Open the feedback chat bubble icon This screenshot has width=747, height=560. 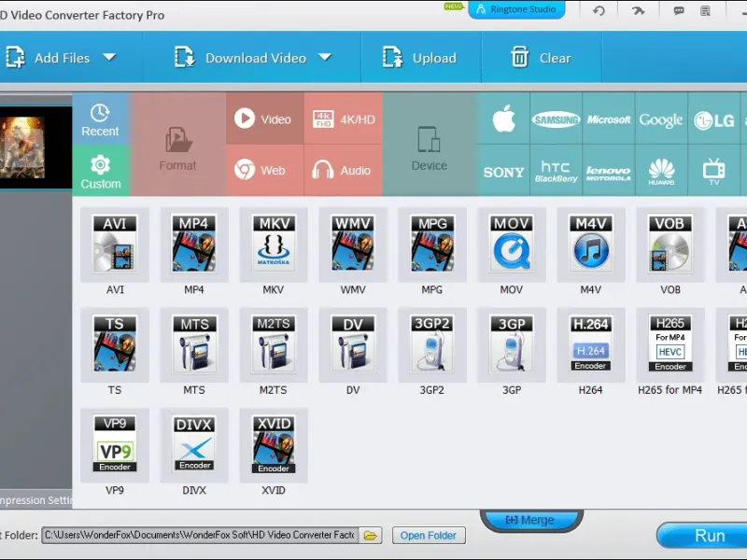click(x=679, y=10)
